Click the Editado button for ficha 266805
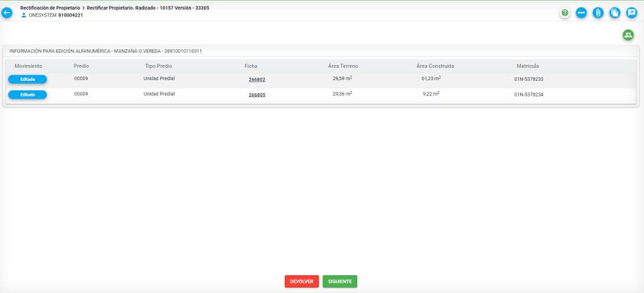 point(27,95)
